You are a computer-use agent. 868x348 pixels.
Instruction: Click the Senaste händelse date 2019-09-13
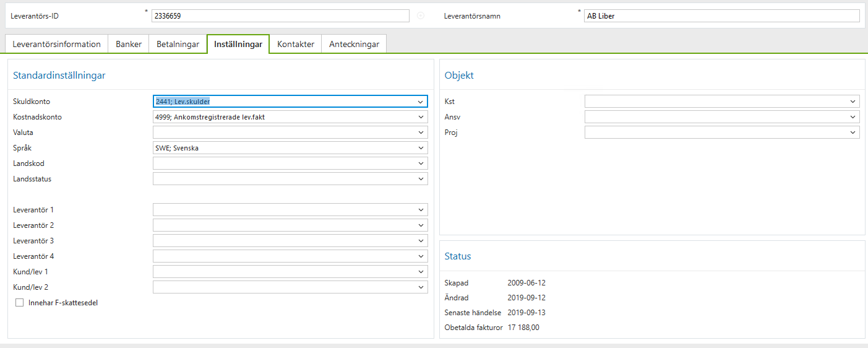click(526, 313)
